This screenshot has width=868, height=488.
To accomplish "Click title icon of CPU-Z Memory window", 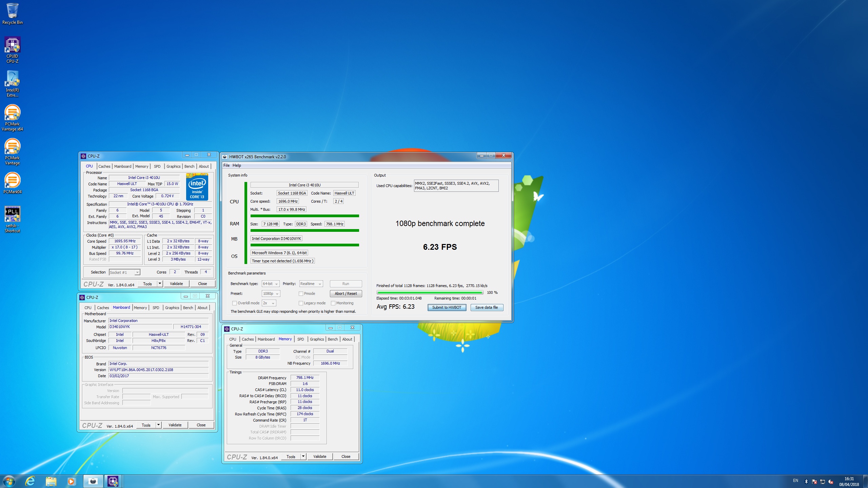I will click(227, 329).
